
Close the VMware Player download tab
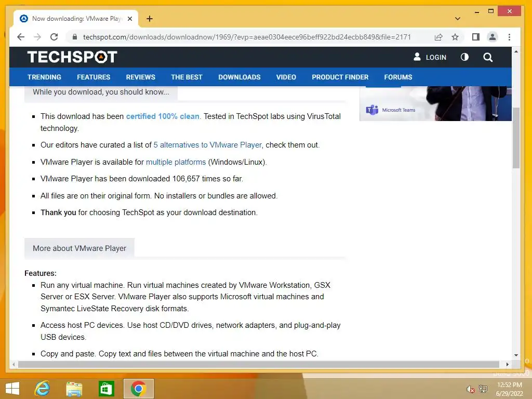tap(129, 19)
